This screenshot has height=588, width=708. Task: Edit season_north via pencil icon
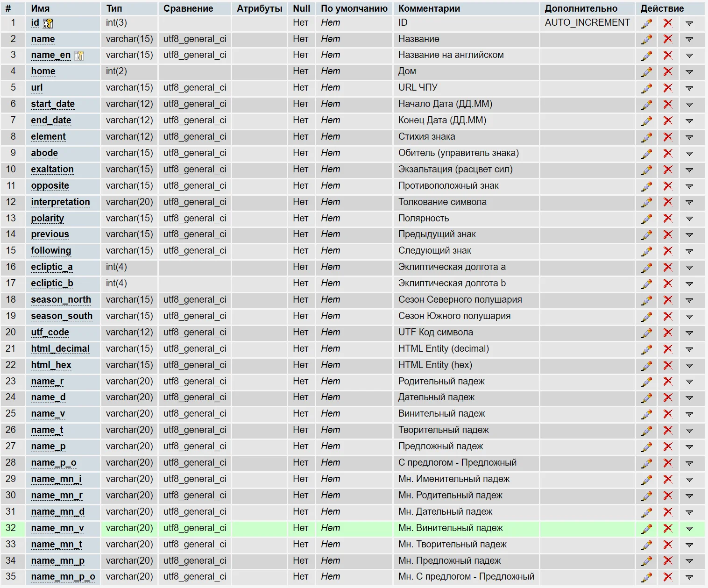point(646,300)
